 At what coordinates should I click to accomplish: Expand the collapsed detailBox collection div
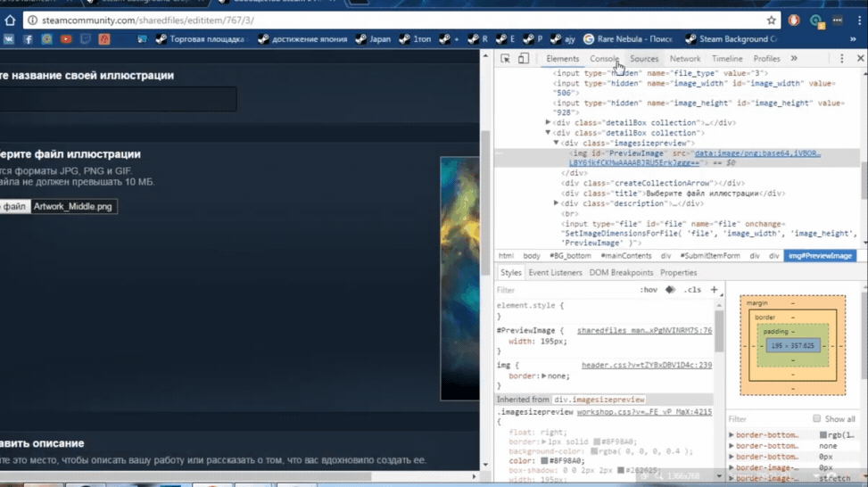548,122
